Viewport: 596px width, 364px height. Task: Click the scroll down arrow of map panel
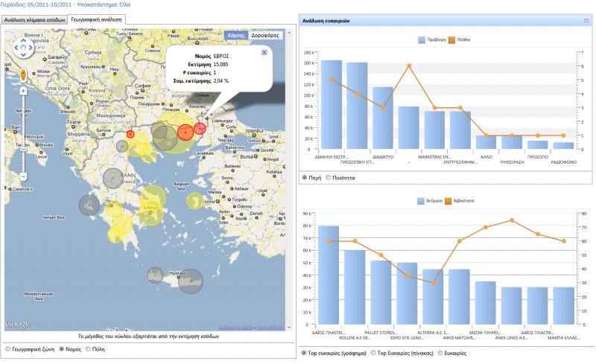point(290,327)
